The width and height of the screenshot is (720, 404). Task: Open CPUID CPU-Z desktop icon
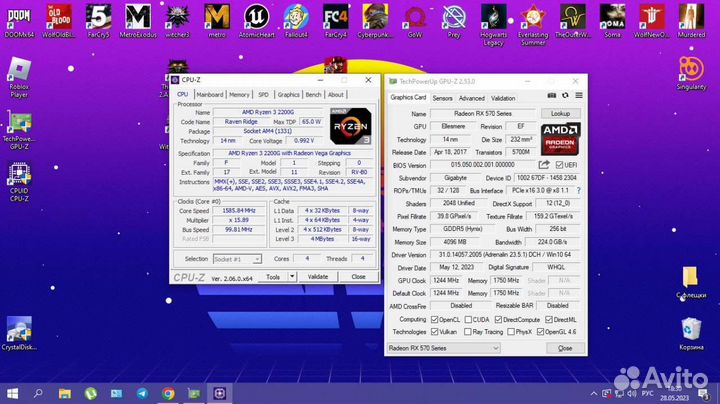point(19,182)
